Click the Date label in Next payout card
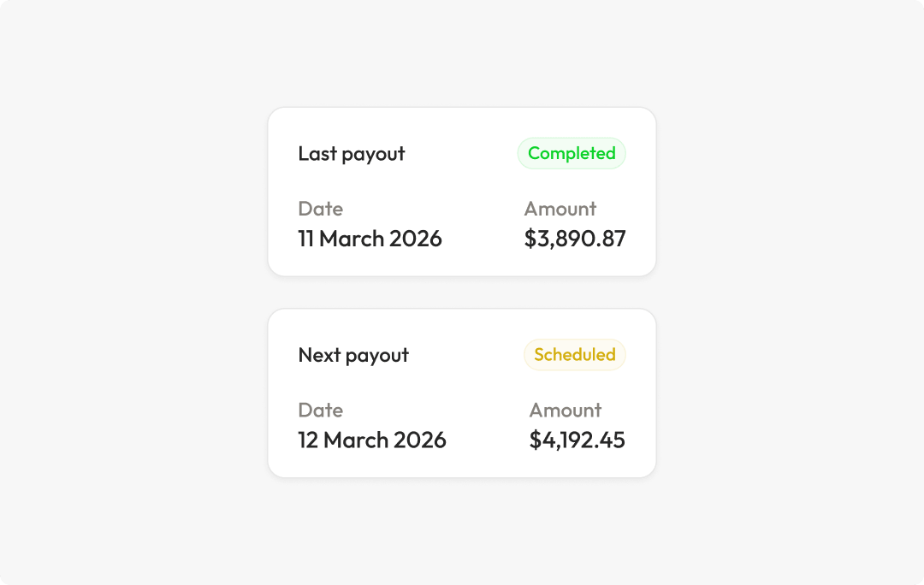The height and width of the screenshot is (585, 924). point(320,410)
